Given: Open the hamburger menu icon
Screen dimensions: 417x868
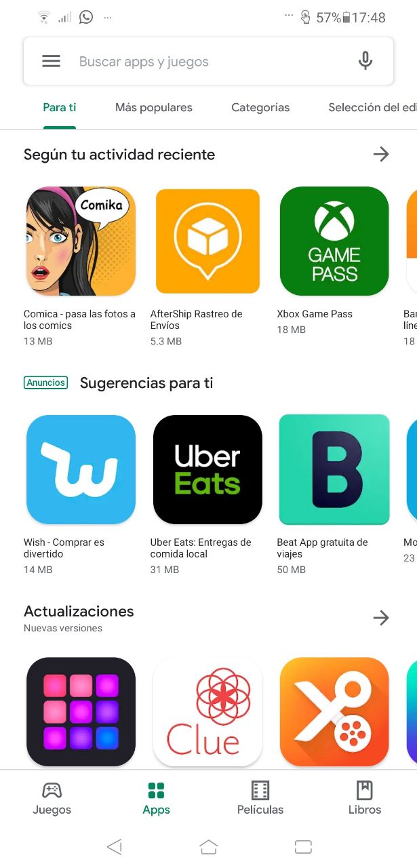Looking at the screenshot, I should pos(52,61).
